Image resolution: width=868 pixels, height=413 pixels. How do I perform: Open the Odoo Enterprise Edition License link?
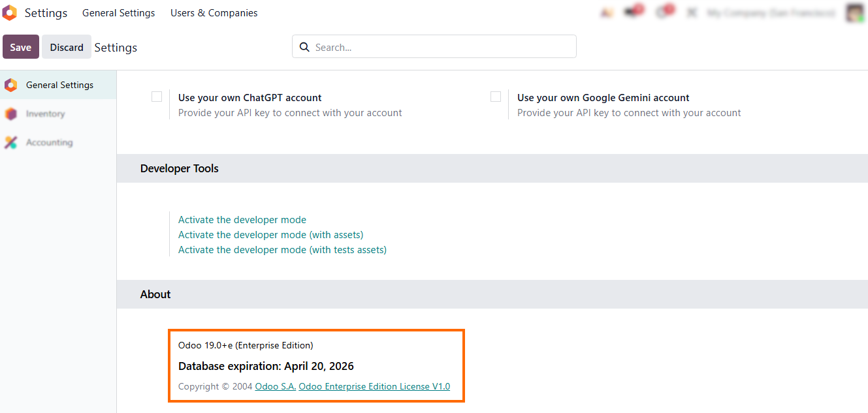click(x=374, y=387)
